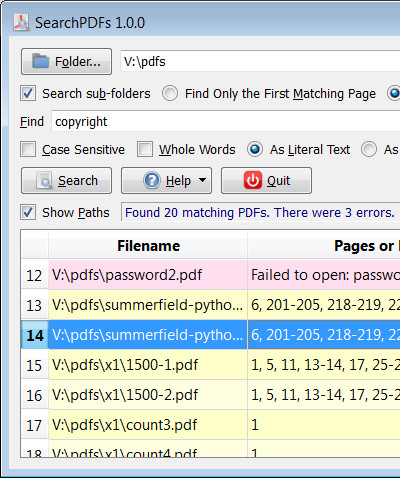Uncheck the Show Paths checkbox
Screen dimensions: 400x478
(x=28, y=212)
